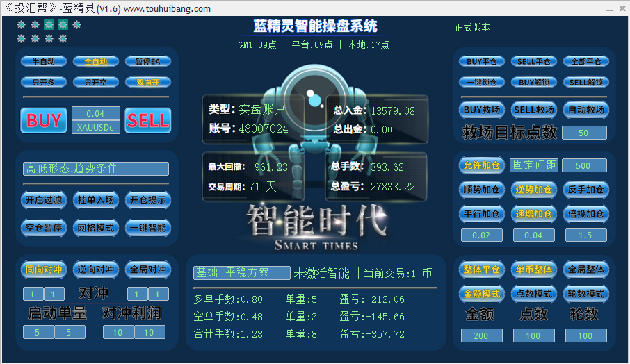Click 一键智能 one-click smart button

(x=148, y=228)
